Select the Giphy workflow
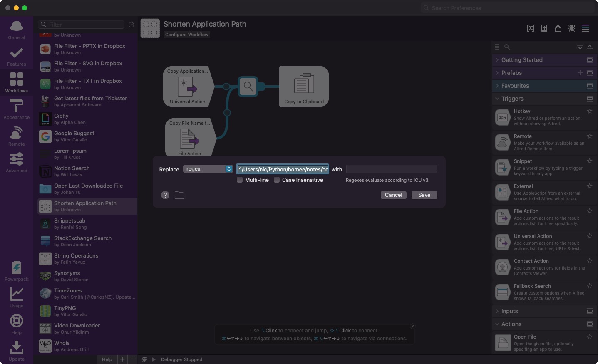 coord(87,119)
